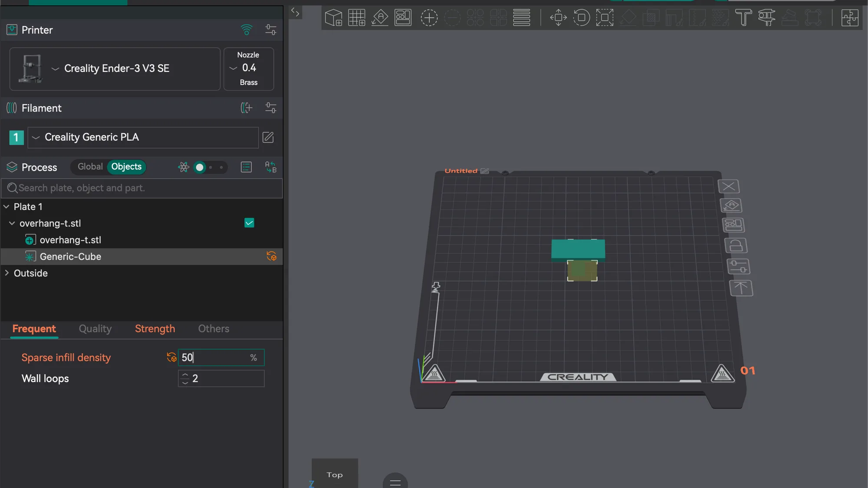Switch to the Others tab
The image size is (868, 488).
214,329
